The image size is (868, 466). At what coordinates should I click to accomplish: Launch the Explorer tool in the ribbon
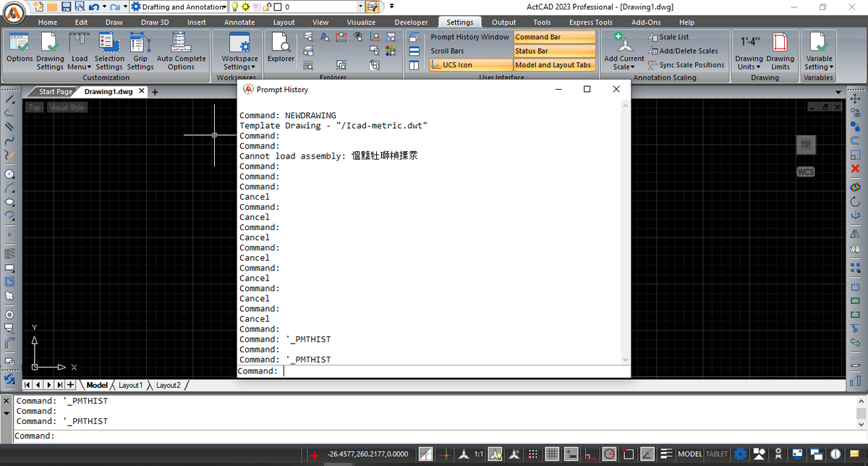281,47
